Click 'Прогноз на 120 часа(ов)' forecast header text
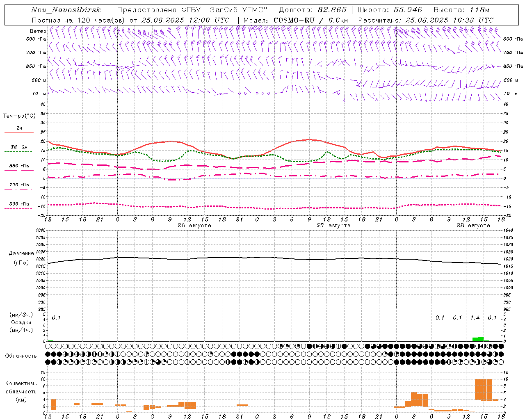This screenshot has width=525, height=420. [x=79, y=20]
